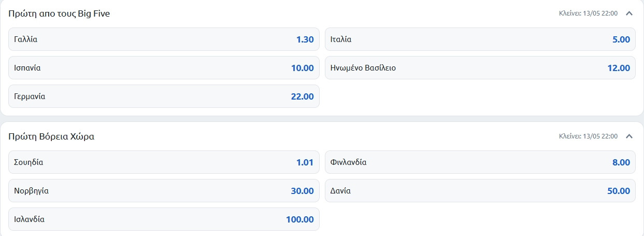
Task: Select Νορβηγία at odds 30.00
Action: pyautogui.click(x=164, y=191)
